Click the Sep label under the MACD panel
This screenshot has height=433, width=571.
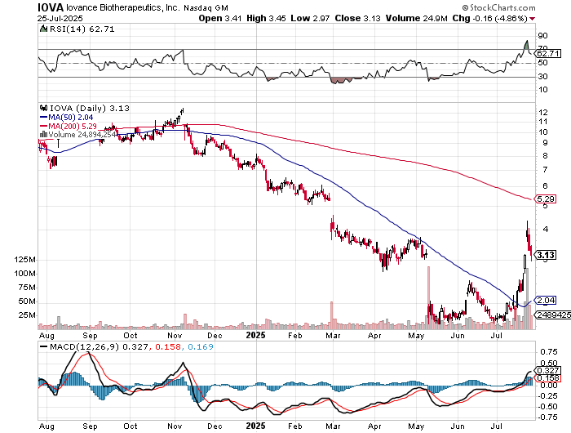(x=90, y=426)
